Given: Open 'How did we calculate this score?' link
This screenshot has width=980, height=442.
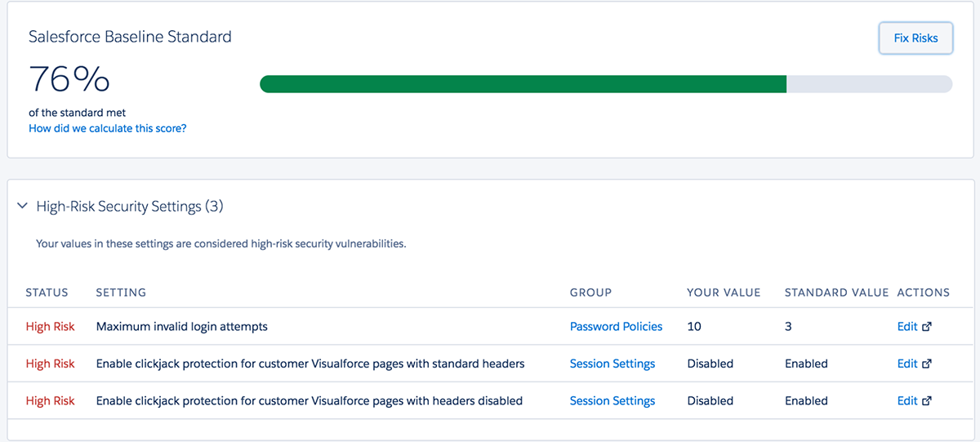Looking at the screenshot, I should tap(108, 128).
